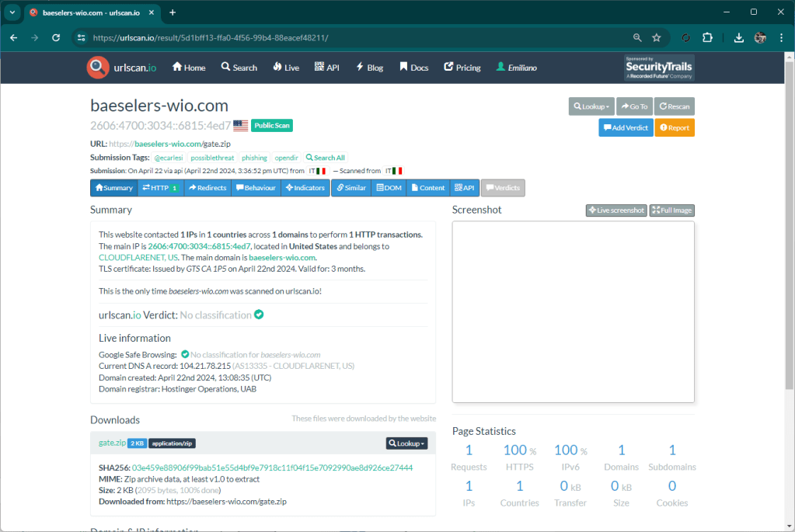Click the zoom magnifier in address bar
This screenshot has width=795, height=532.
[637, 37]
